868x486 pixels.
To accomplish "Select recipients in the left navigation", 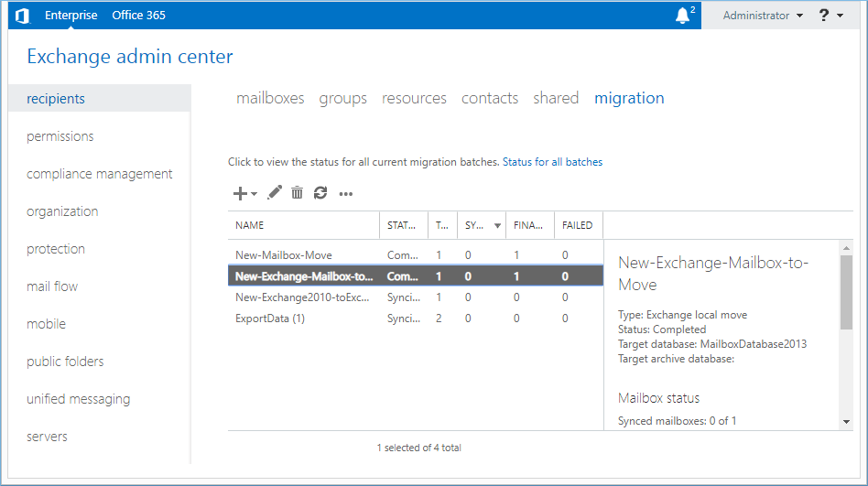I will [x=100, y=99].
